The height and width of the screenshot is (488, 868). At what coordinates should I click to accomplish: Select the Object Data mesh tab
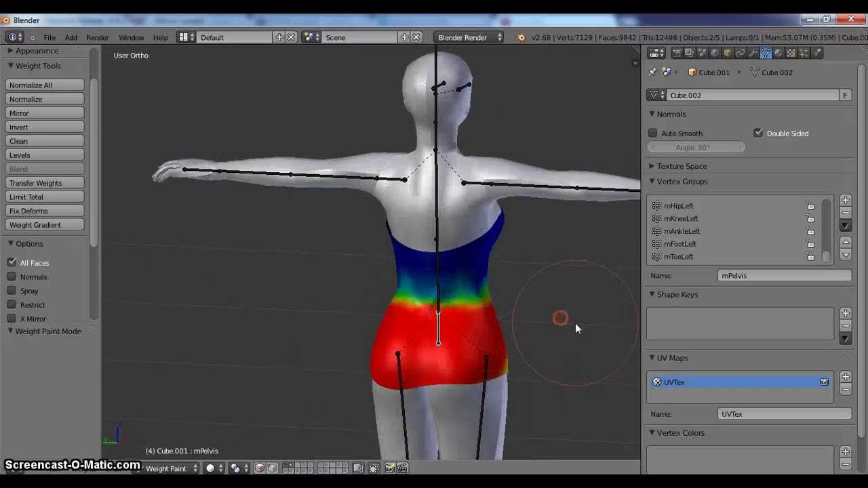point(766,53)
